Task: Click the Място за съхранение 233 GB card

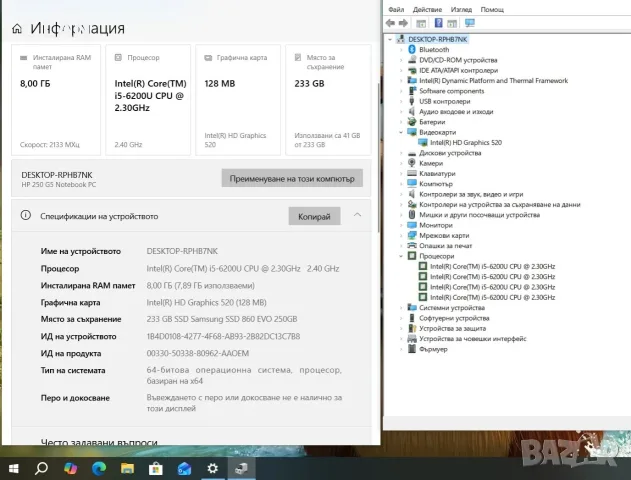Action: pyautogui.click(x=328, y=100)
